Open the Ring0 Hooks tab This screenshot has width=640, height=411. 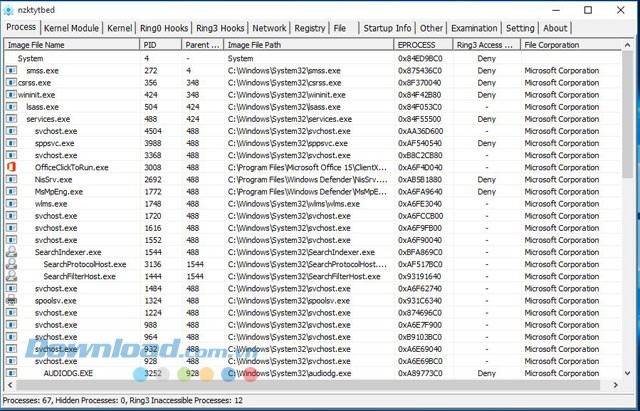pos(164,28)
